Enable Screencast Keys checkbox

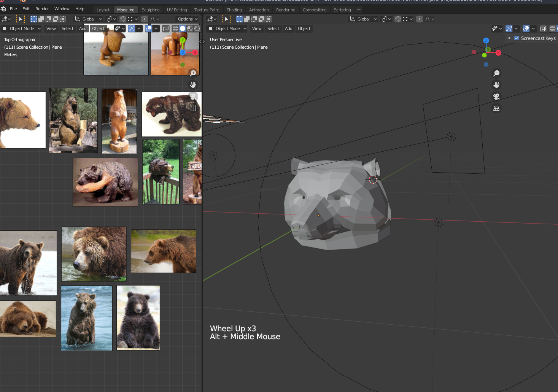point(517,38)
